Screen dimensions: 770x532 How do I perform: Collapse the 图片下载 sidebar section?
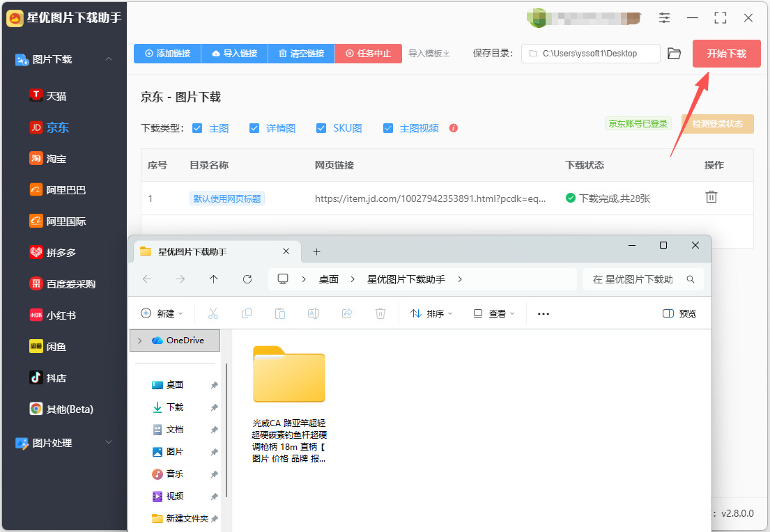(x=109, y=59)
